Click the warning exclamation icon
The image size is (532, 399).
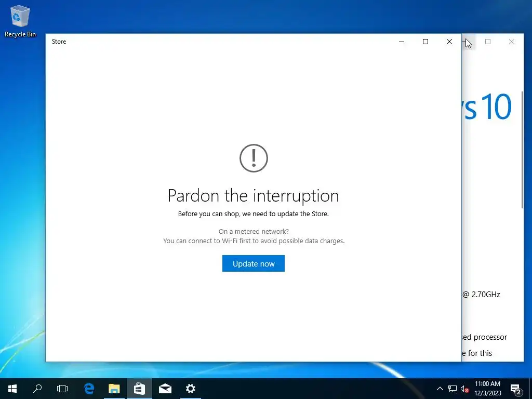[x=254, y=158]
